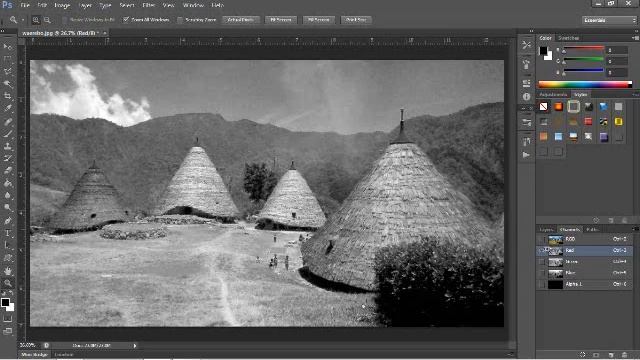Screen dimensions: 640x360
Task: Select the Blur tool
Action: tap(7, 196)
